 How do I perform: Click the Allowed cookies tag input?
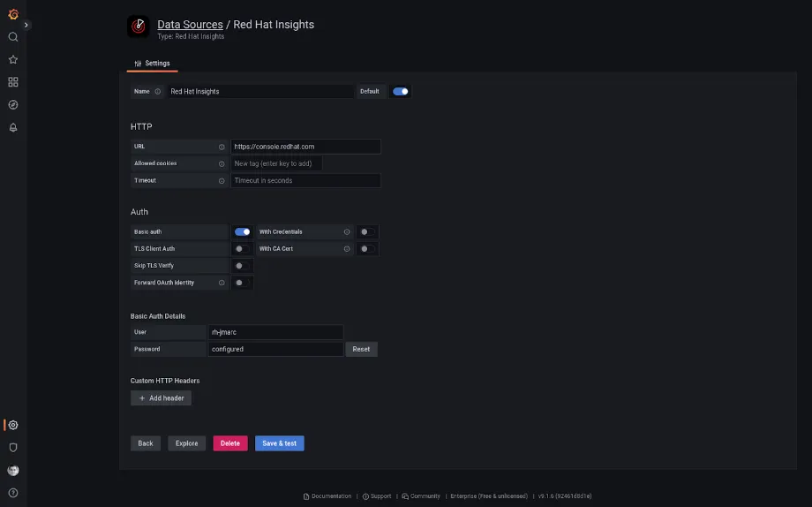(276, 163)
